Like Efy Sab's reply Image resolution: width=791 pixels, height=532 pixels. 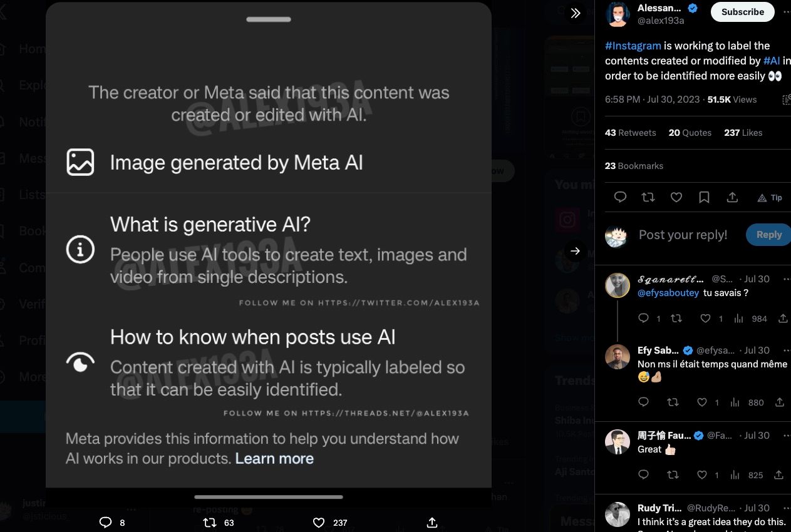[x=702, y=402]
